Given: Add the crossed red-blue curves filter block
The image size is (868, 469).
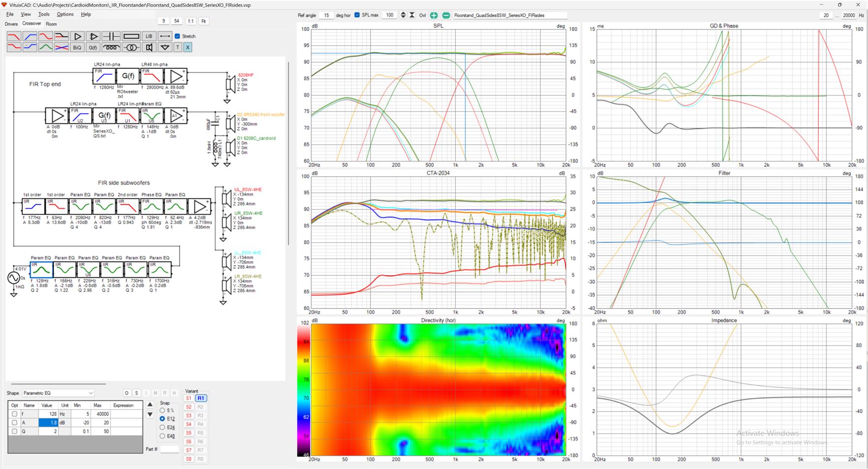Looking at the screenshot, I should (x=62, y=47).
